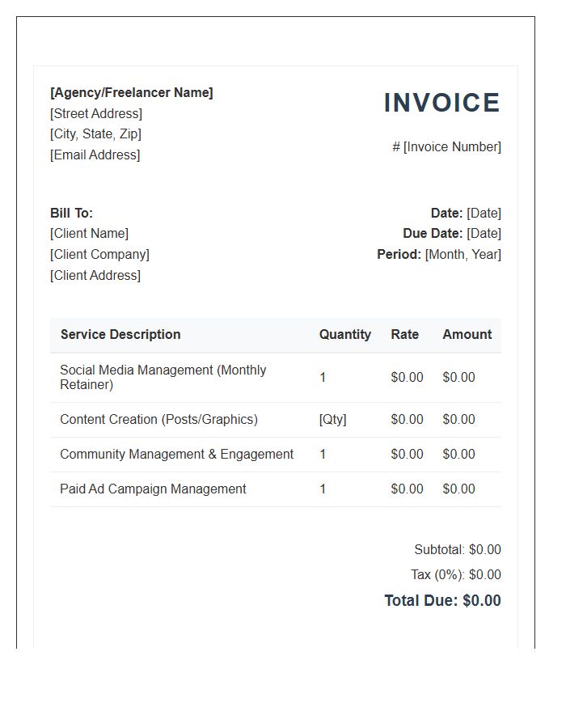
Task: Click Content Creation (Posts/Graphics) description
Action: [x=158, y=420]
